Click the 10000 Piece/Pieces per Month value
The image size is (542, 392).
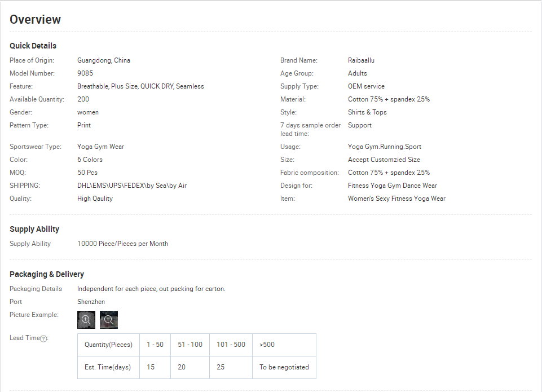coord(123,244)
